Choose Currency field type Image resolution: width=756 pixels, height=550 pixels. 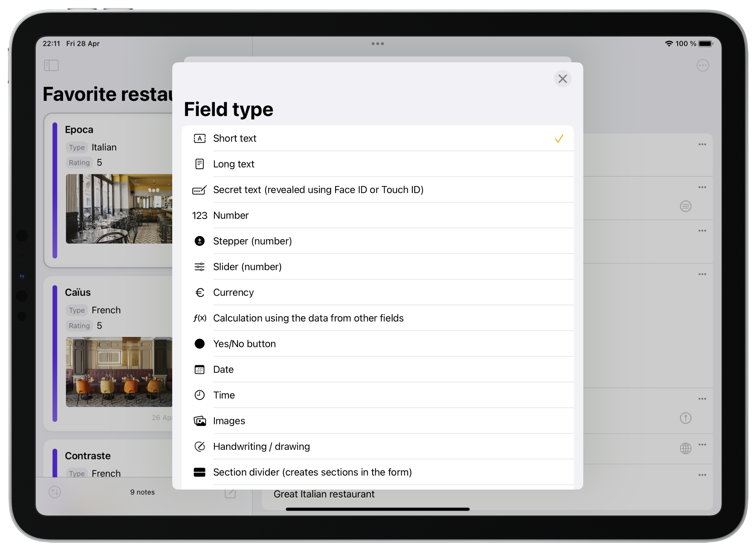click(x=377, y=292)
